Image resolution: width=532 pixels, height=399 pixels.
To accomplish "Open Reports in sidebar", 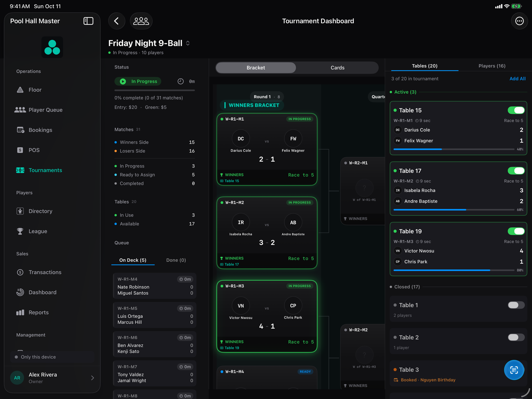I will pyautogui.click(x=52, y=312).
